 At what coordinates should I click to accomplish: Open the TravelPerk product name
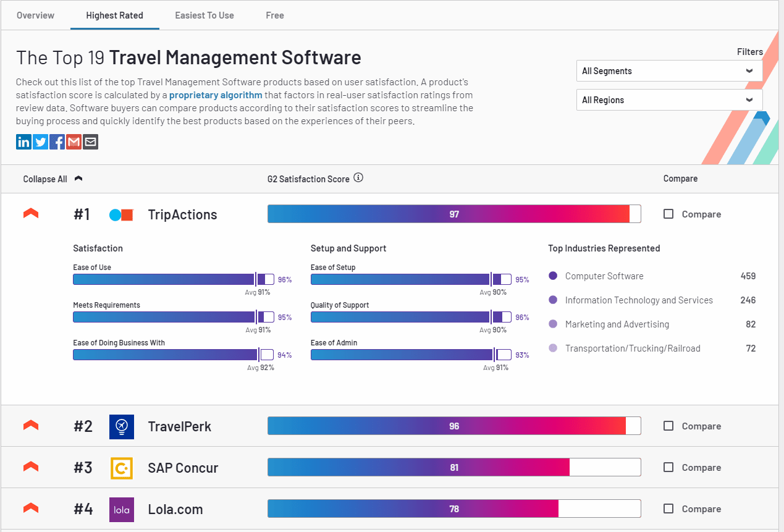pos(180,427)
